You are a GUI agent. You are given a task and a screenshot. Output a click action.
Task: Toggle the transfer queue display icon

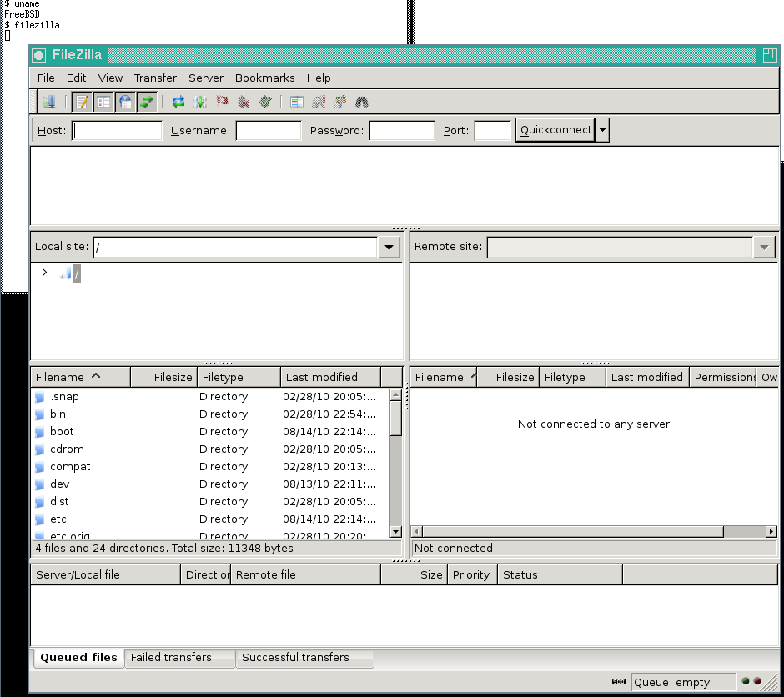pos(147,102)
